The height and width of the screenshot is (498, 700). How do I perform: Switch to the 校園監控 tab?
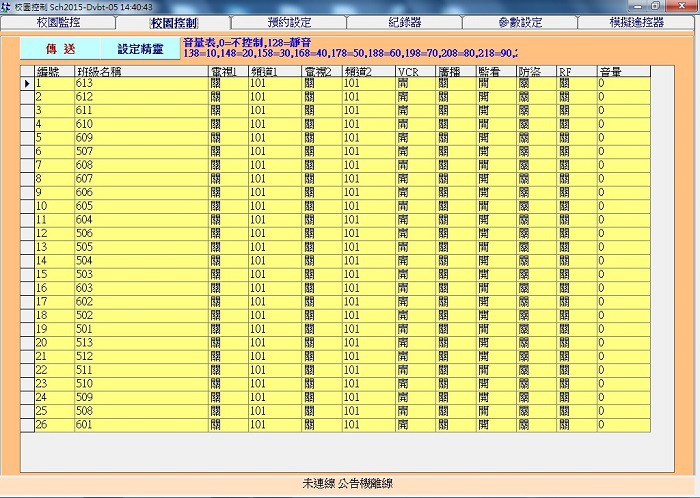pyautogui.click(x=57, y=22)
